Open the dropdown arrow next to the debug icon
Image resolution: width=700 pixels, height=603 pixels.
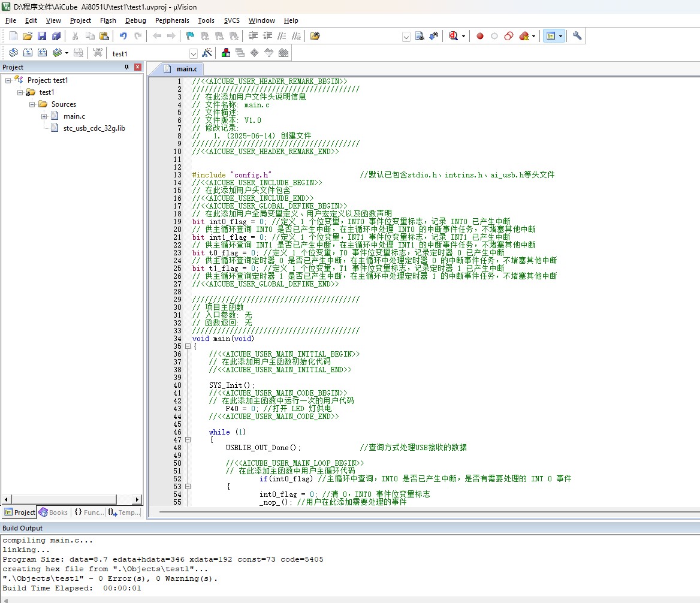(x=463, y=36)
